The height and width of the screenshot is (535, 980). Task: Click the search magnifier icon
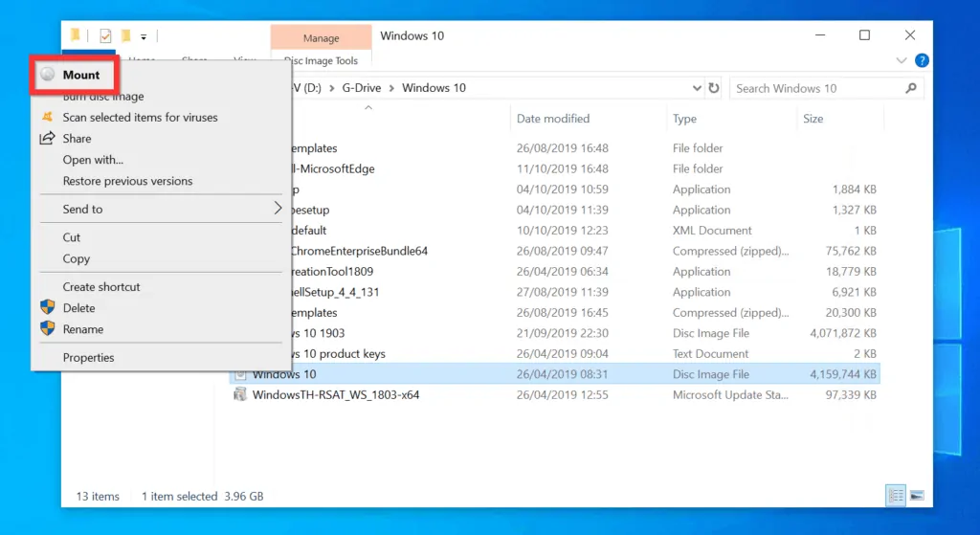point(911,88)
